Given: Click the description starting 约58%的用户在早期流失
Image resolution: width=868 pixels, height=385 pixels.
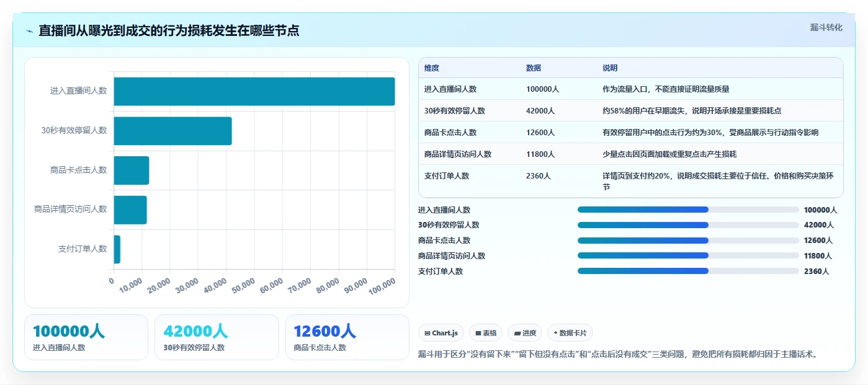Looking at the screenshot, I should pos(692,111).
